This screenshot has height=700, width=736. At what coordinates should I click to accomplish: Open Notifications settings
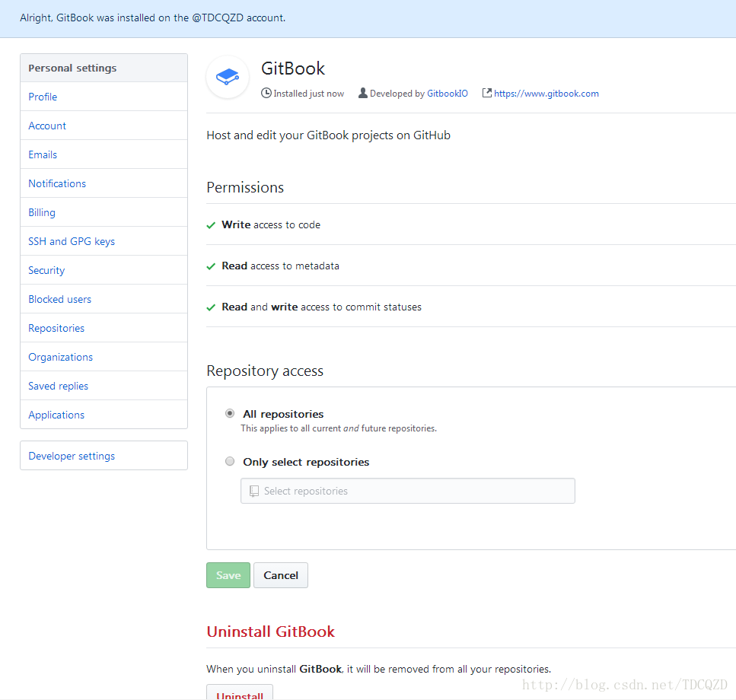tap(104, 183)
